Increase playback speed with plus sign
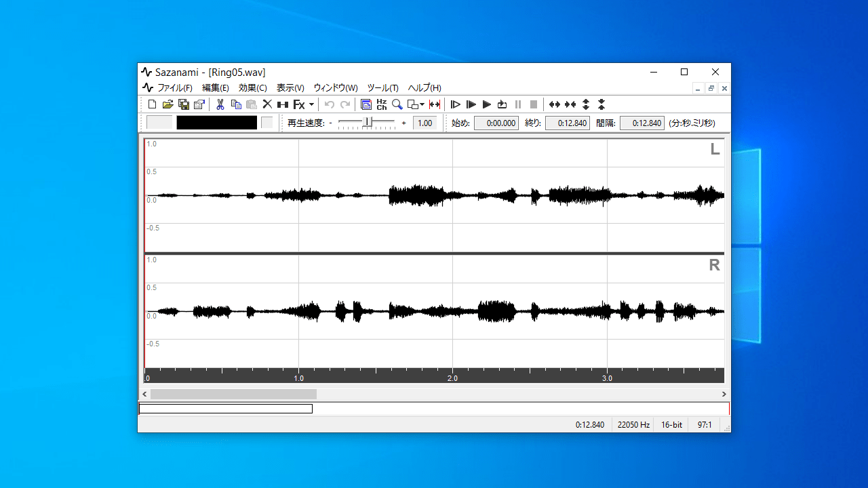This screenshot has width=868, height=488. 404,123
